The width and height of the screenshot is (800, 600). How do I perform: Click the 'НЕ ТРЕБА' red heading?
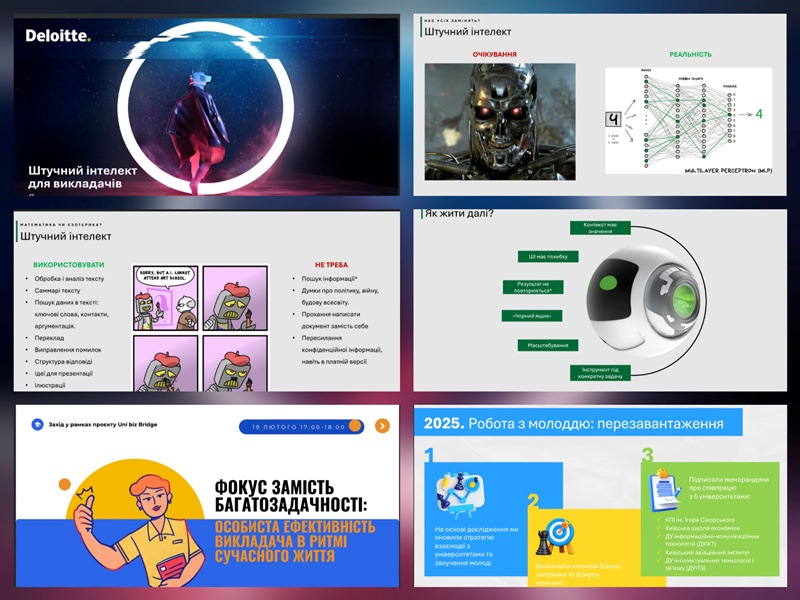(x=331, y=265)
